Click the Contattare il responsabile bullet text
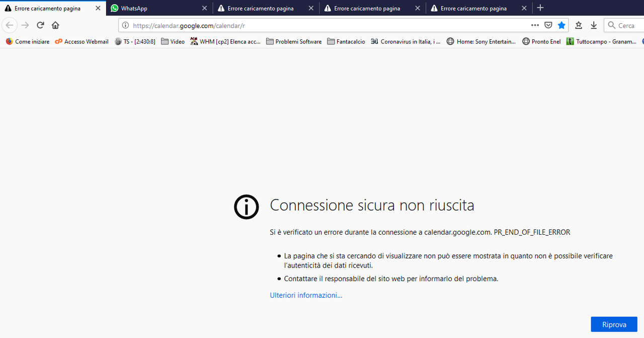Image resolution: width=644 pixels, height=338 pixels. pyautogui.click(x=391, y=279)
